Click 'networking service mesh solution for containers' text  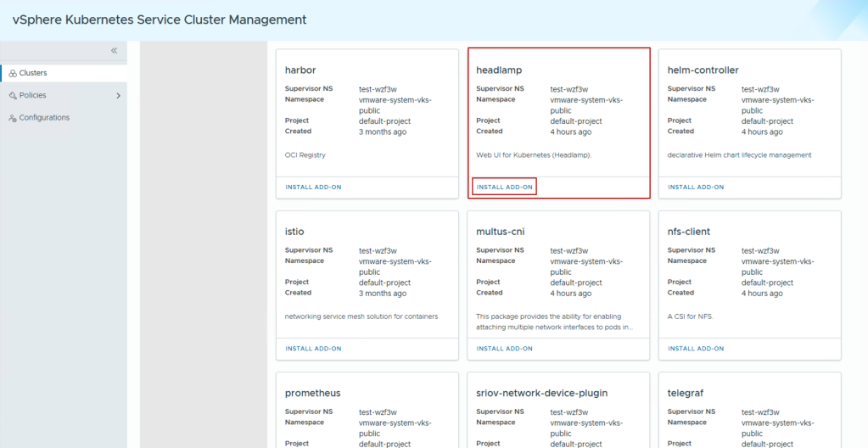click(x=361, y=316)
